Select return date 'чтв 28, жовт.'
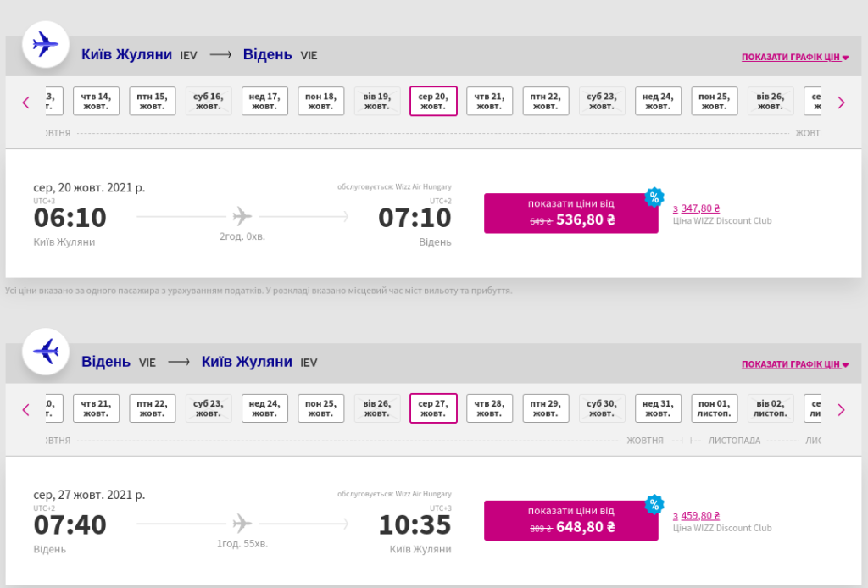This screenshot has width=868, height=588. pyautogui.click(x=489, y=408)
